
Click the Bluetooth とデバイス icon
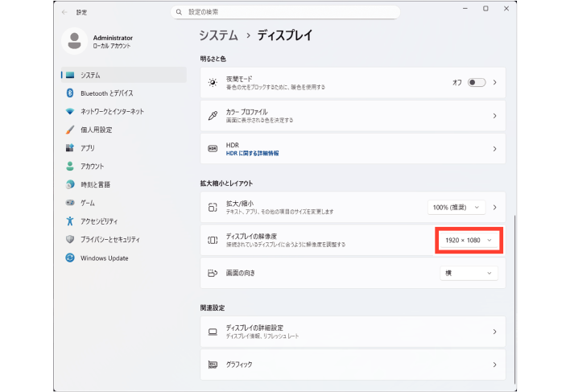[71, 93]
